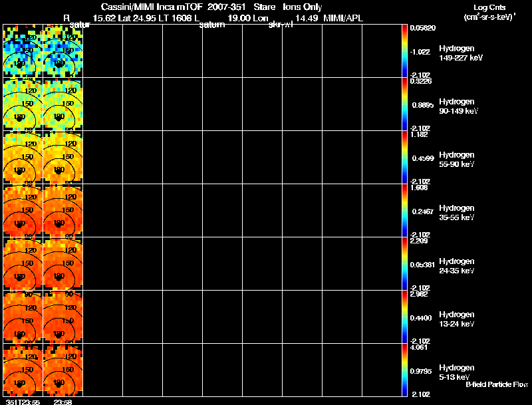Select the Hydrogen 90-149 keV image at 23:58
The width and height of the screenshot is (532, 405).
tap(63, 104)
